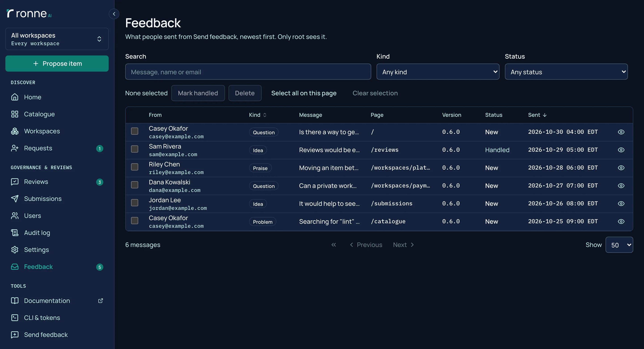Viewport: 644px width, 349px height.
Task: Click the Settings gear icon
Action: pyautogui.click(x=15, y=250)
